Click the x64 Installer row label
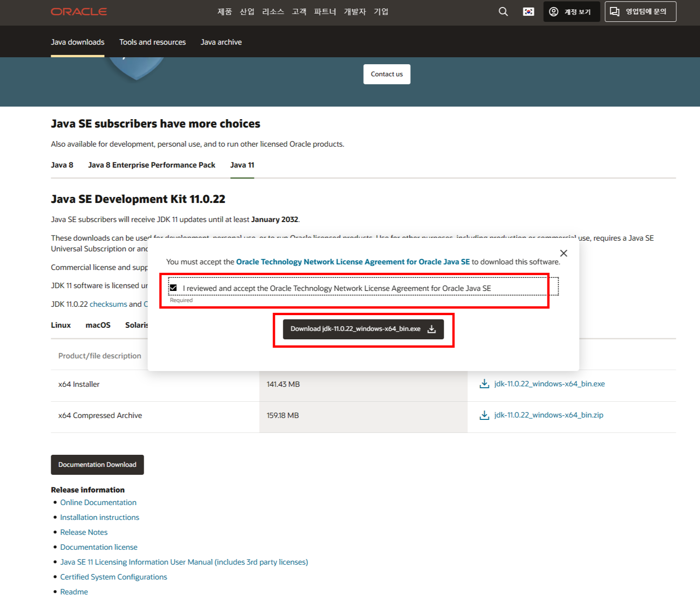Screen dimensions: 700x607 pos(79,384)
